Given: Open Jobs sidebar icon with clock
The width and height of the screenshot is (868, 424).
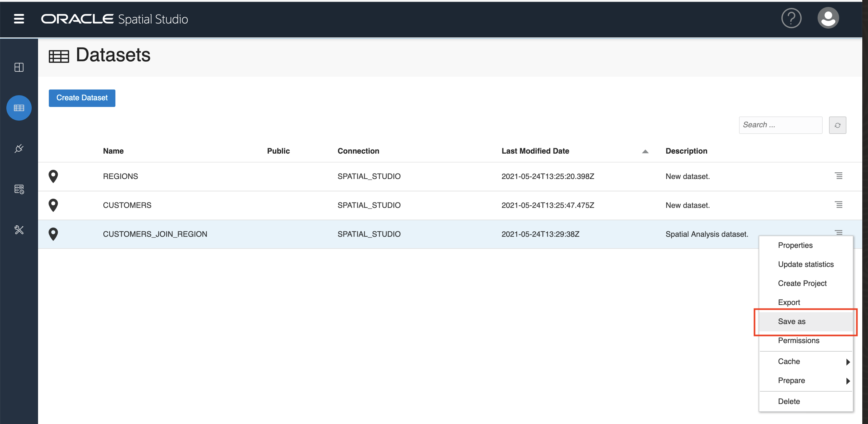Looking at the screenshot, I should tap(19, 189).
